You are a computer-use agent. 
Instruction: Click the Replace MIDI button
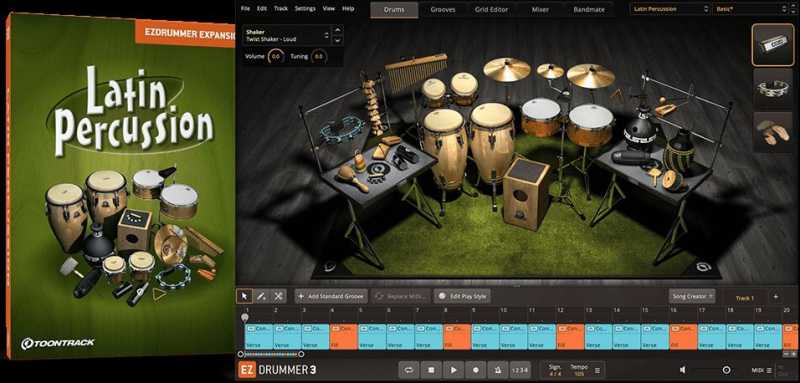pos(401,296)
